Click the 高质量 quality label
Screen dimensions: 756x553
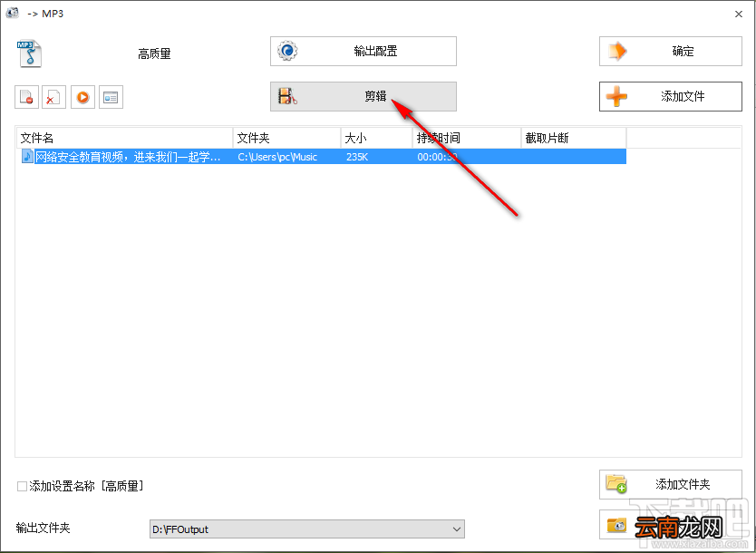pyautogui.click(x=154, y=53)
